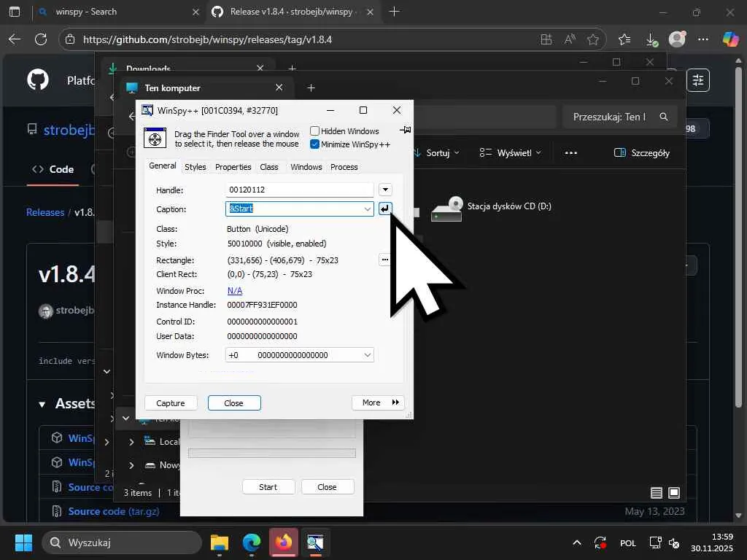Click the Capture button
Viewport: 747px width, 560px height.
(171, 403)
